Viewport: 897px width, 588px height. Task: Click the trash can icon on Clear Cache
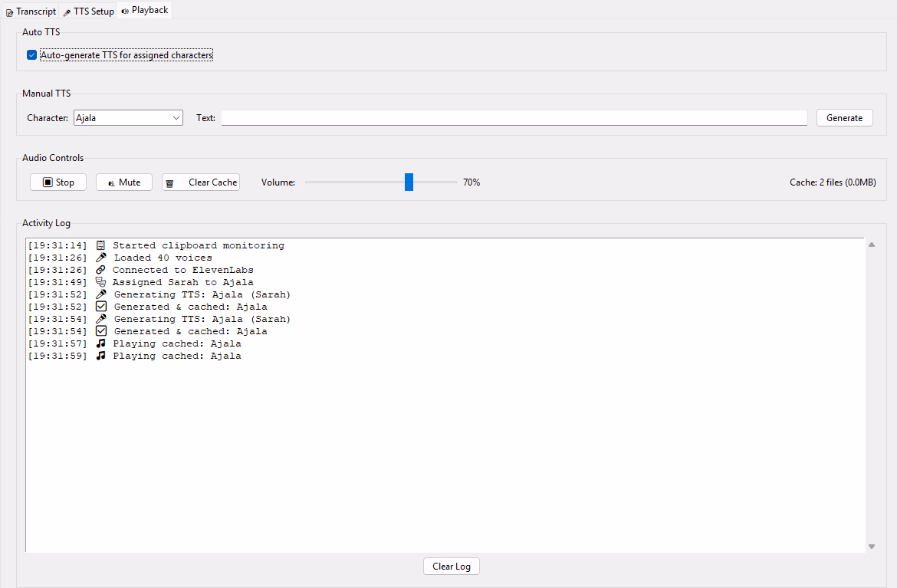pos(170,183)
